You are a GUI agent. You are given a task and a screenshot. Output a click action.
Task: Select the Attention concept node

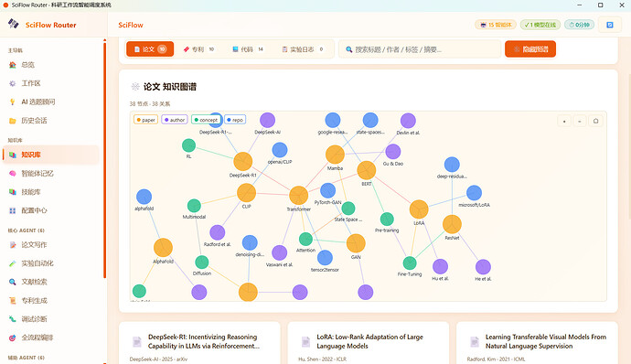pyautogui.click(x=305, y=239)
